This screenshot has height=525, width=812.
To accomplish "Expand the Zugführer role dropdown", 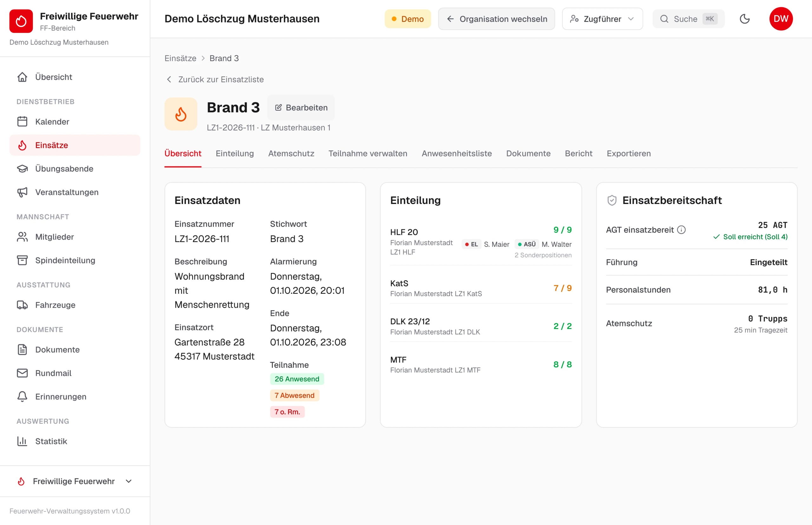I will (x=602, y=19).
